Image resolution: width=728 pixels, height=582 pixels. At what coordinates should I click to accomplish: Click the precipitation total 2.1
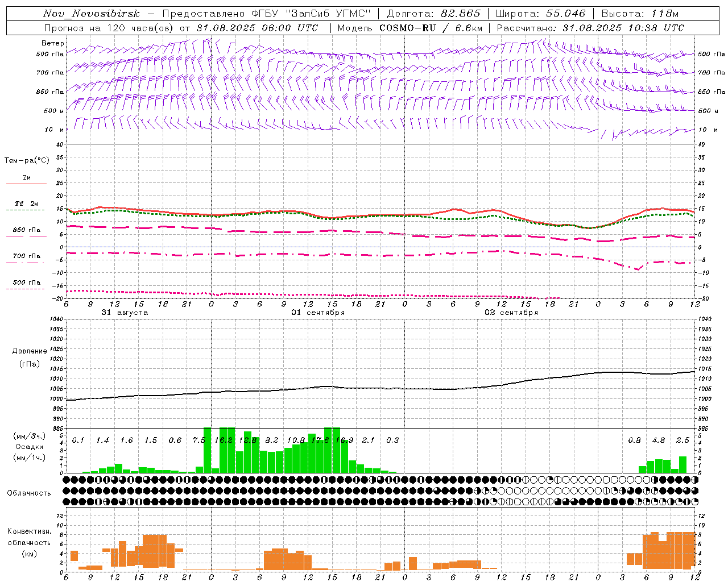pos(368,440)
